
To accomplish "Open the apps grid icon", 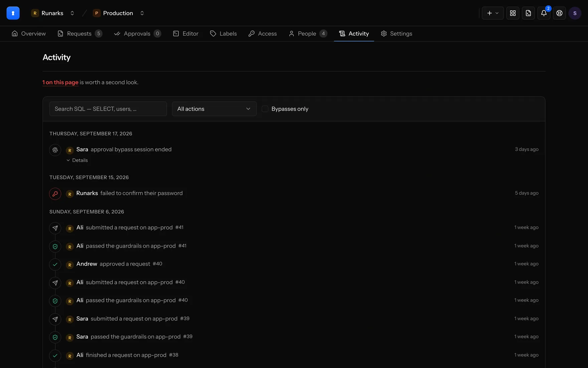I will coord(513,13).
